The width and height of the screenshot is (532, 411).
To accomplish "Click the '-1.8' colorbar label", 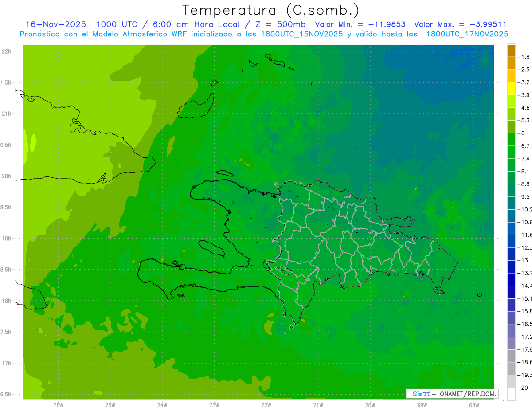I will pyautogui.click(x=524, y=57).
